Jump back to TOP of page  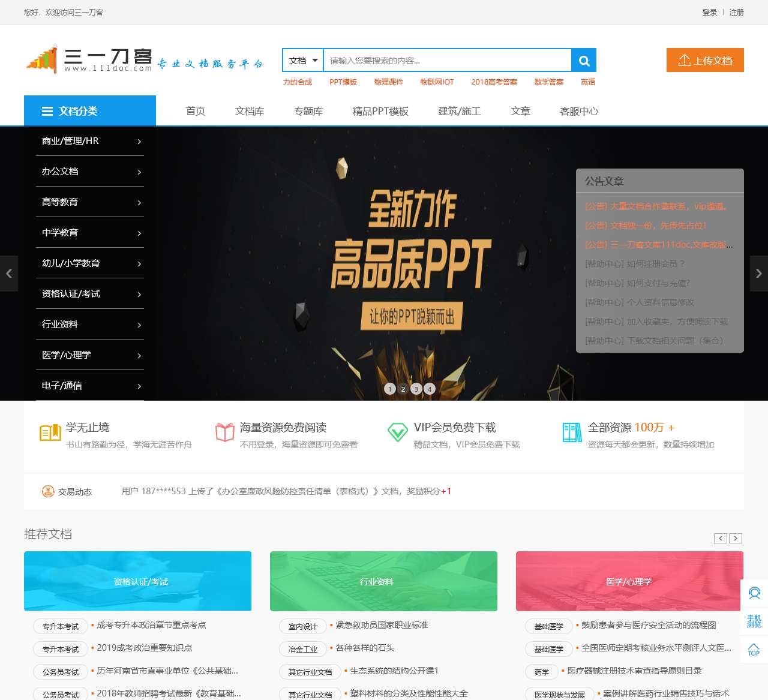[754, 649]
